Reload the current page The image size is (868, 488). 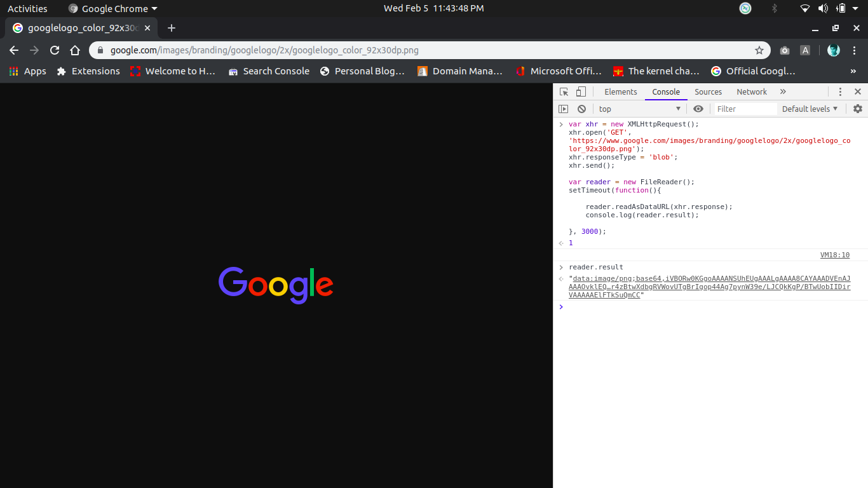click(x=55, y=50)
